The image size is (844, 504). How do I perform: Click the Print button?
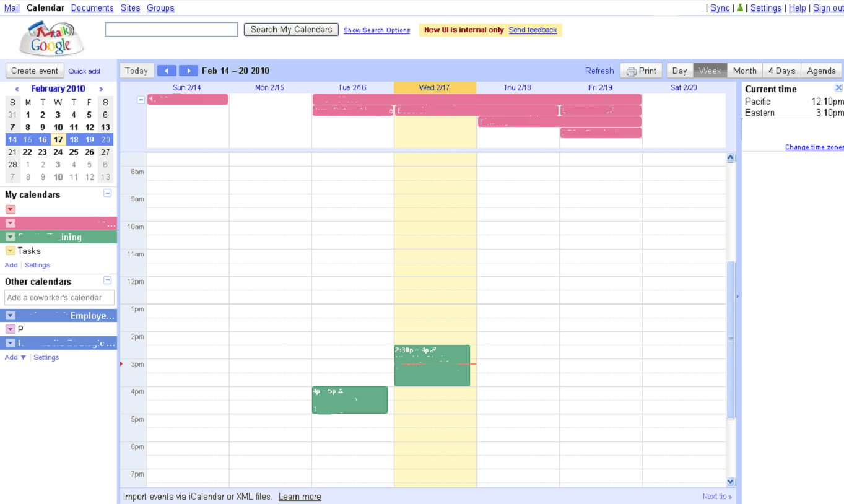642,71
